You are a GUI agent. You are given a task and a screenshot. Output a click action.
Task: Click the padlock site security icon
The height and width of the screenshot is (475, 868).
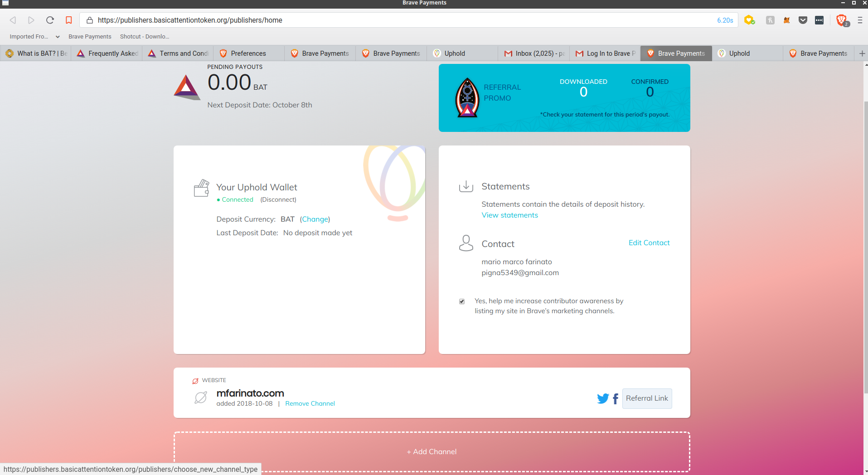90,20
